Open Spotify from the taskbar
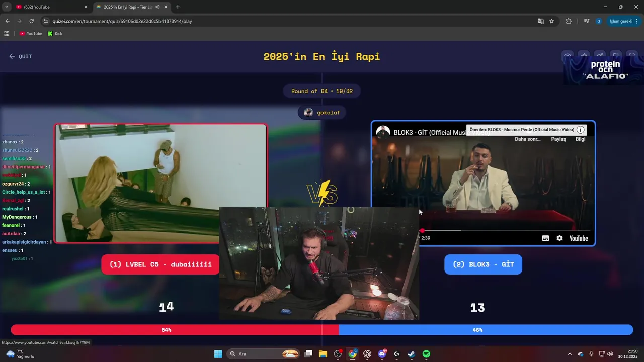 pyautogui.click(x=426, y=354)
